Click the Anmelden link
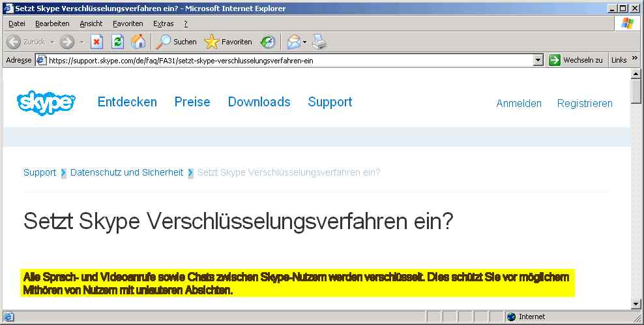The width and height of the screenshot is (644, 325). pyautogui.click(x=519, y=103)
